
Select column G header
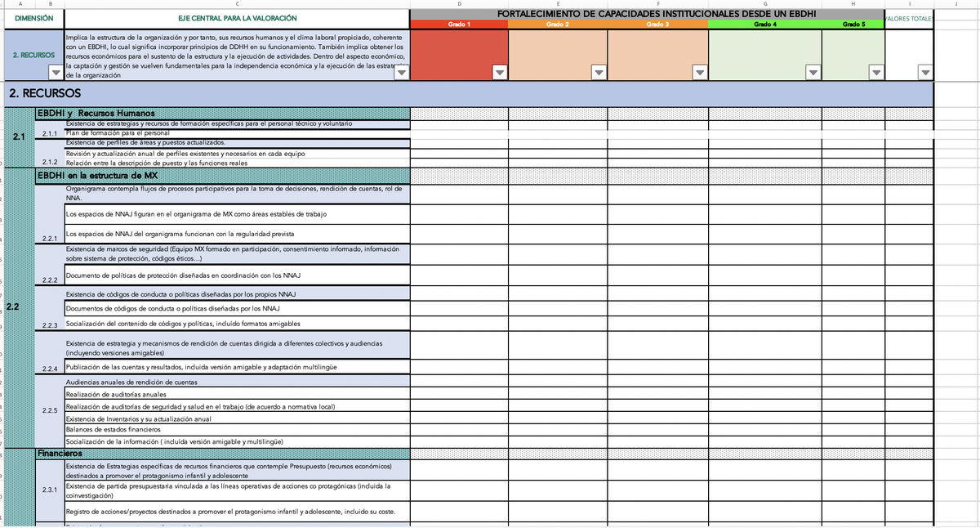click(765, 4)
